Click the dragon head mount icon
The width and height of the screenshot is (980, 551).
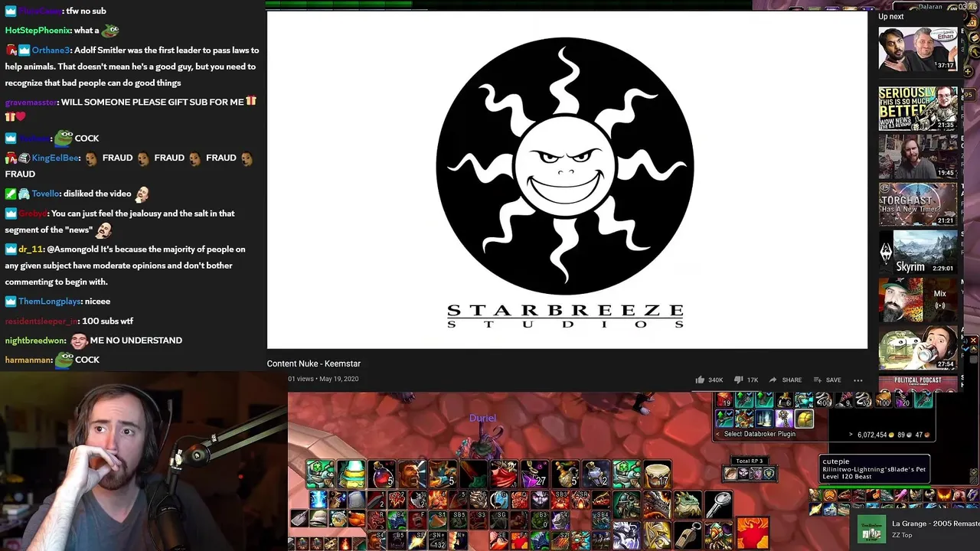click(657, 505)
